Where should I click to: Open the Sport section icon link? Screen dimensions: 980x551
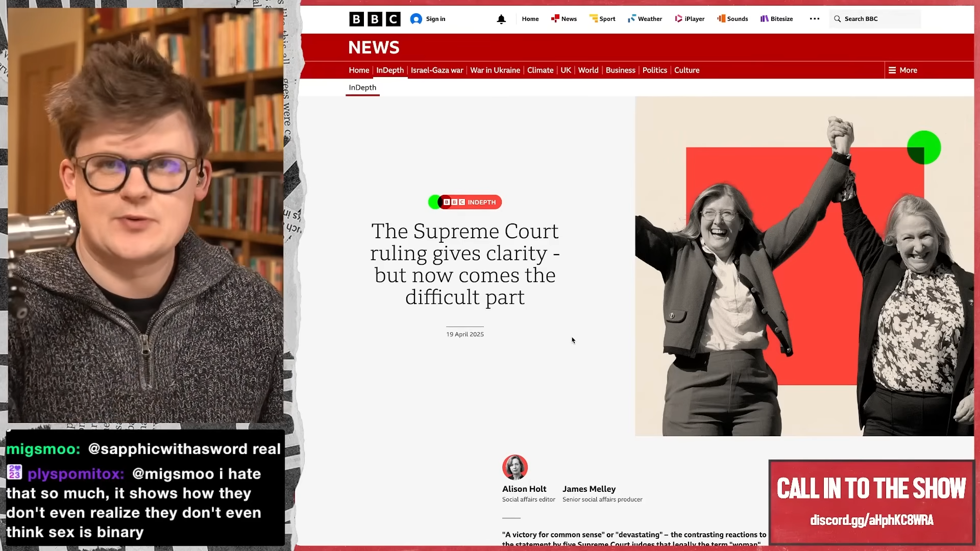click(x=602, y=19)
